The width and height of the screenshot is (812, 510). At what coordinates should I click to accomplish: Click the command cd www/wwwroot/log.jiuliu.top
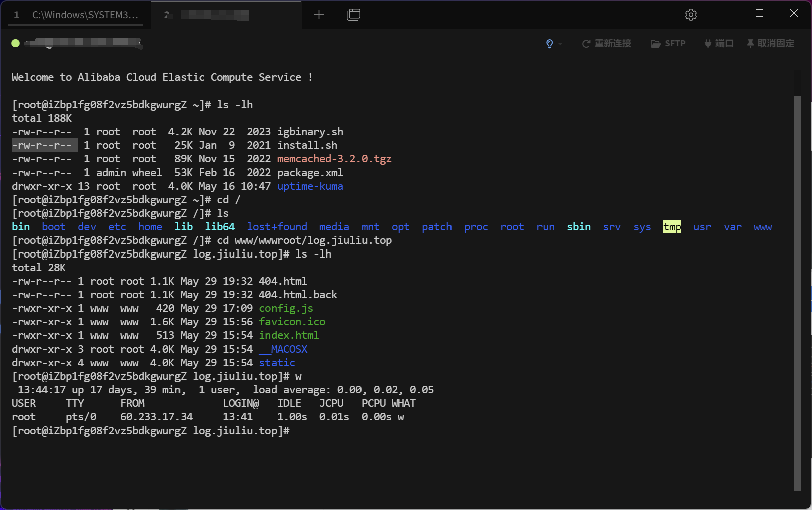[x=304, y=240]
